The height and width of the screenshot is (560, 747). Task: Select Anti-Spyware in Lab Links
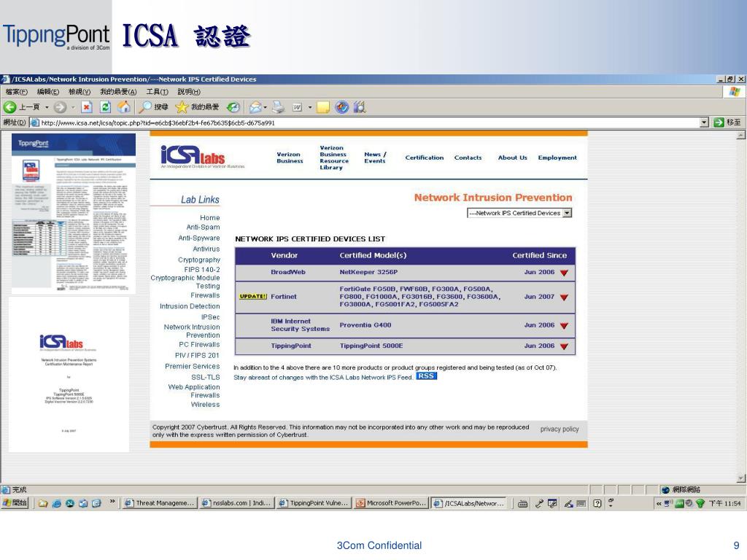199,238
